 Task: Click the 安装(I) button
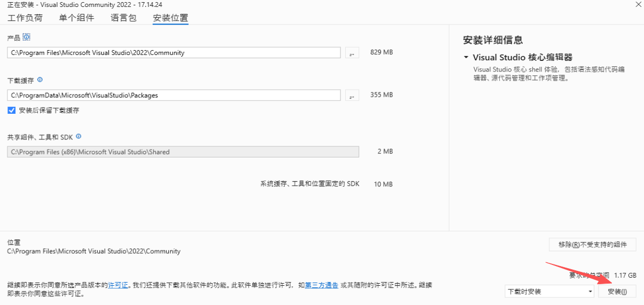pyautogui.click(x=617, y=292)
